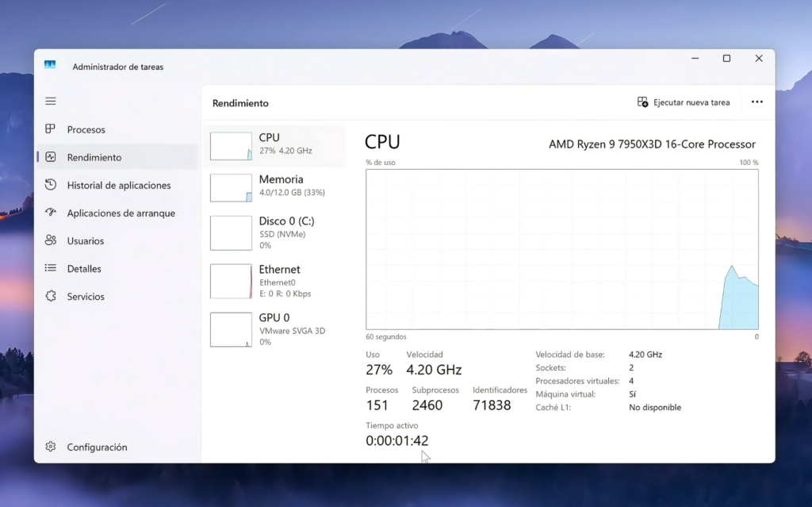Click the Rendimiento page heading

coord(240,103)
